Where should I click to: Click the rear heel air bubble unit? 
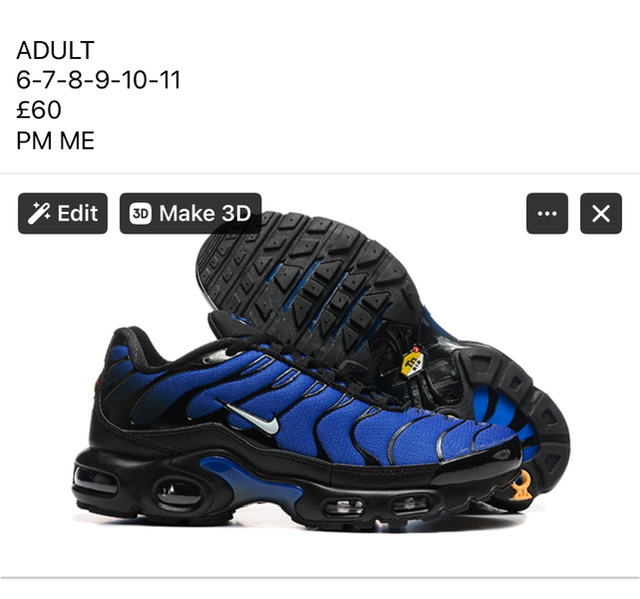(178, 493)
